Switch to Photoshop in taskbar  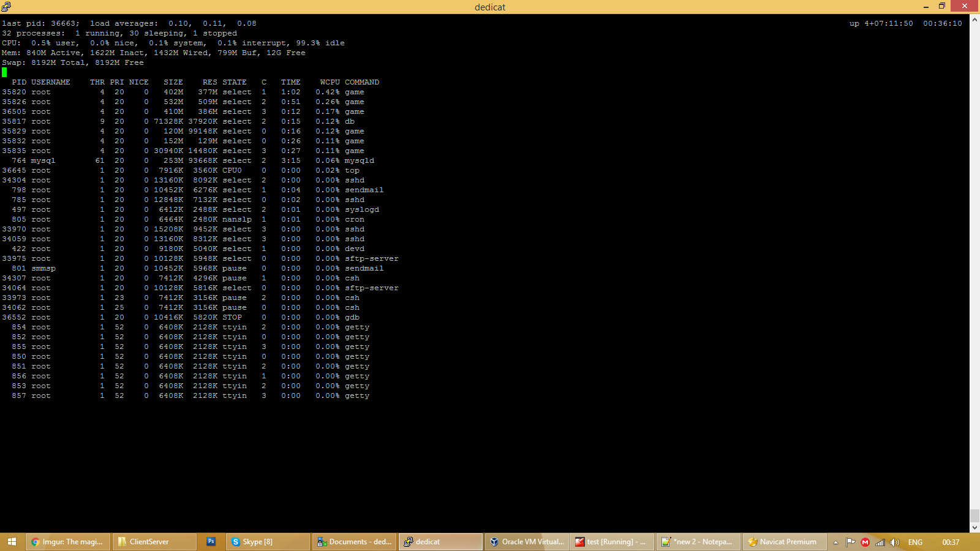(x=211, y=542)
